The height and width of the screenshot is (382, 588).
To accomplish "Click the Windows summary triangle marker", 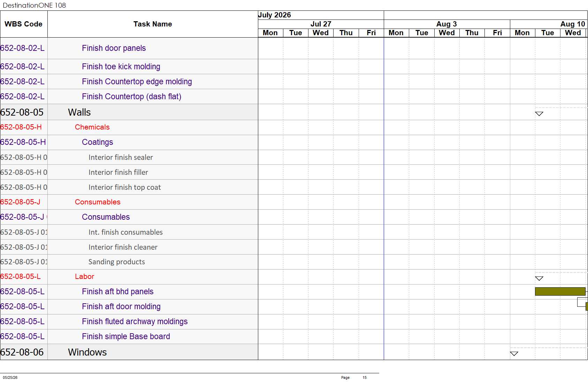I will pos(514,353).
